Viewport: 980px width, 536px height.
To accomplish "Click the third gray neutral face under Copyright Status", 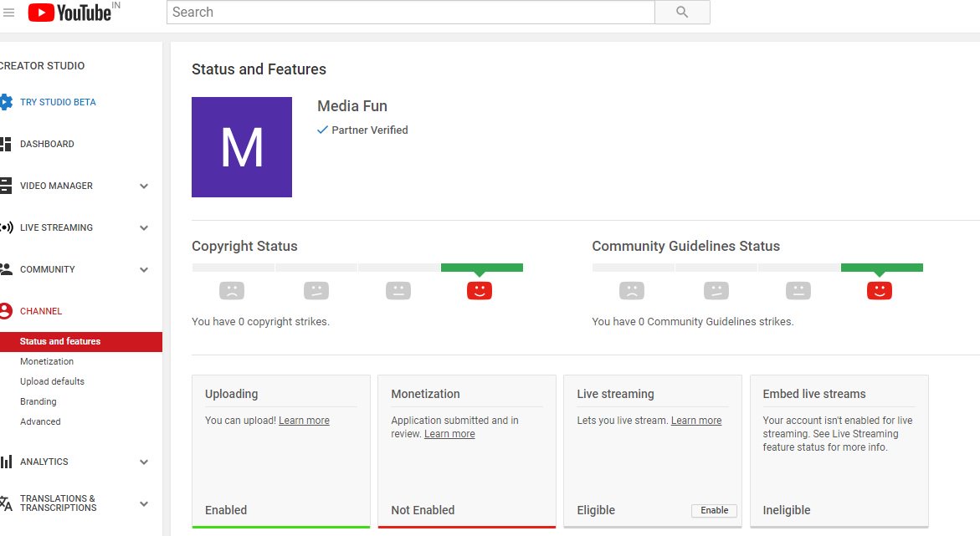I will tap(398, 290).
